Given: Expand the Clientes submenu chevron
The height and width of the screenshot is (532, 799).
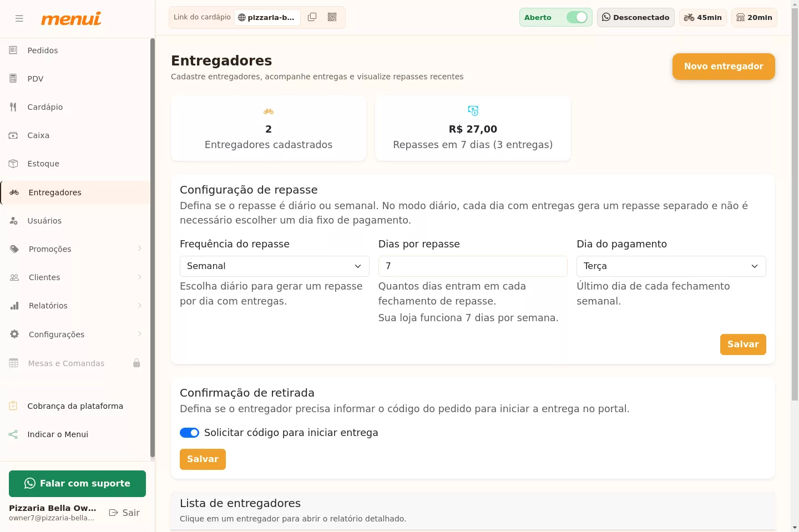Looking at the screenshot, I should point(140,277).
